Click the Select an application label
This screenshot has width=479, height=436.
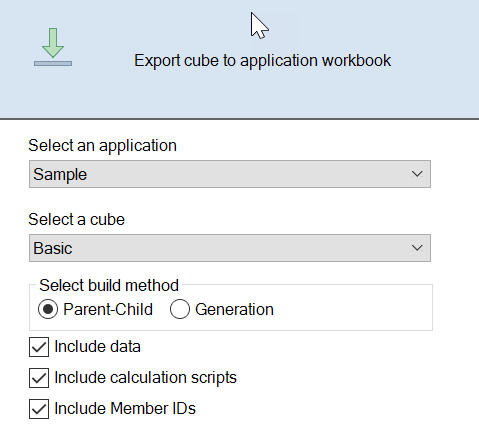click(x=103, y=146)
